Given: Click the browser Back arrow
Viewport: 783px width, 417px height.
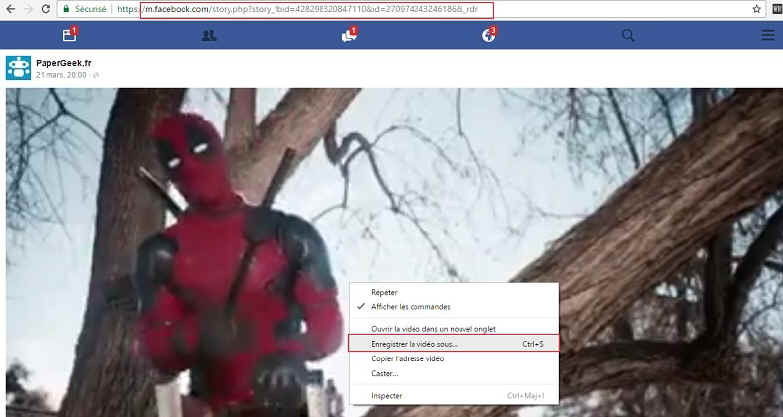Looking at the screenshot, I should pos(10,9).
